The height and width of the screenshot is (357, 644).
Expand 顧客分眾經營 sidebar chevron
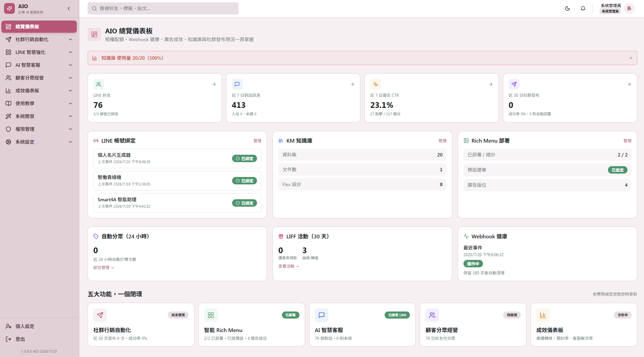70,78
